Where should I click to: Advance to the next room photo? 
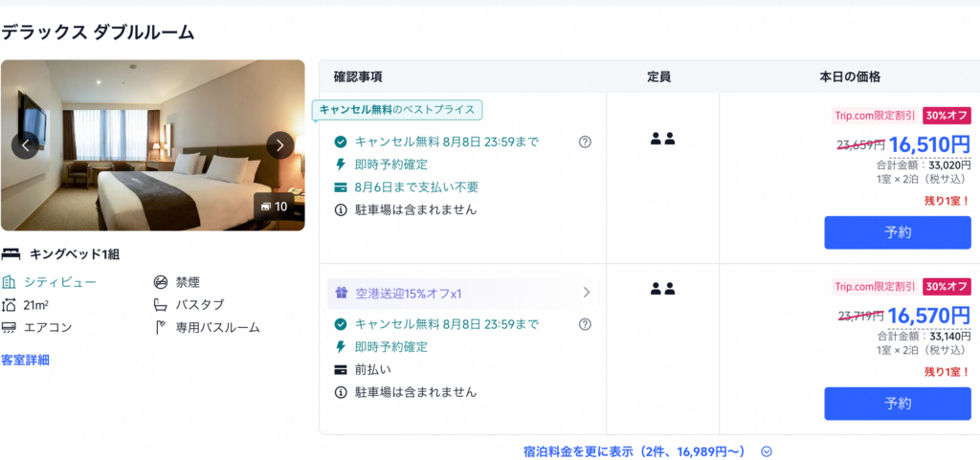pos(280,145)
